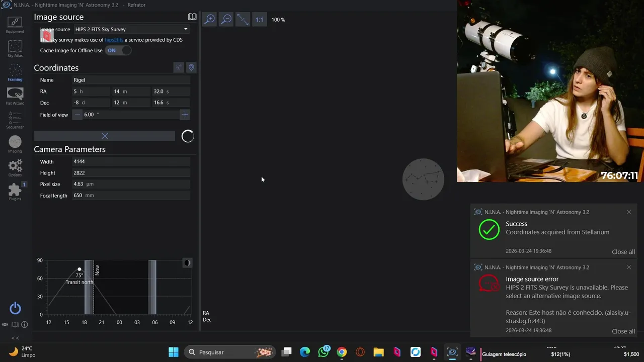Go to the Sequencer section
Screen dimensions: 644x362
(15, 121)
